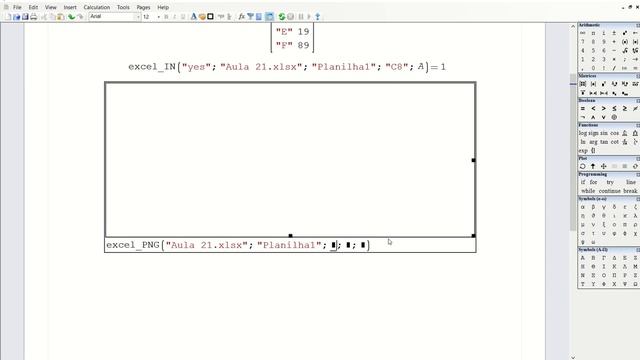Collapse the Matrices panel
The image size is (640, 360).
(638, 76)
